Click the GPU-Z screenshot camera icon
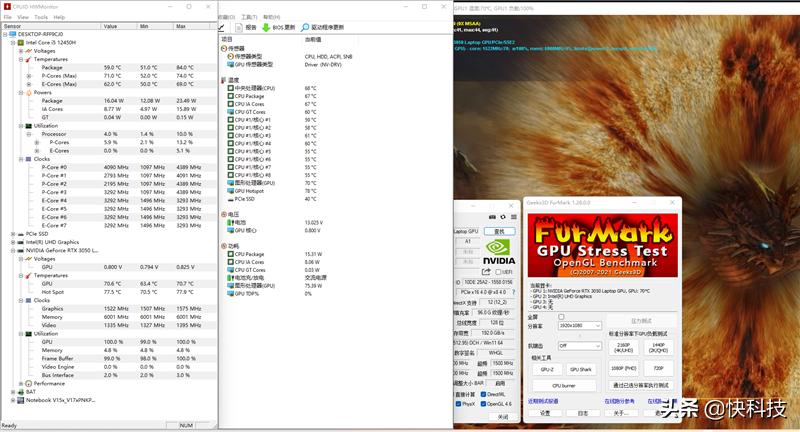Screen dimensions: 800x432 (x=492, y=217)
